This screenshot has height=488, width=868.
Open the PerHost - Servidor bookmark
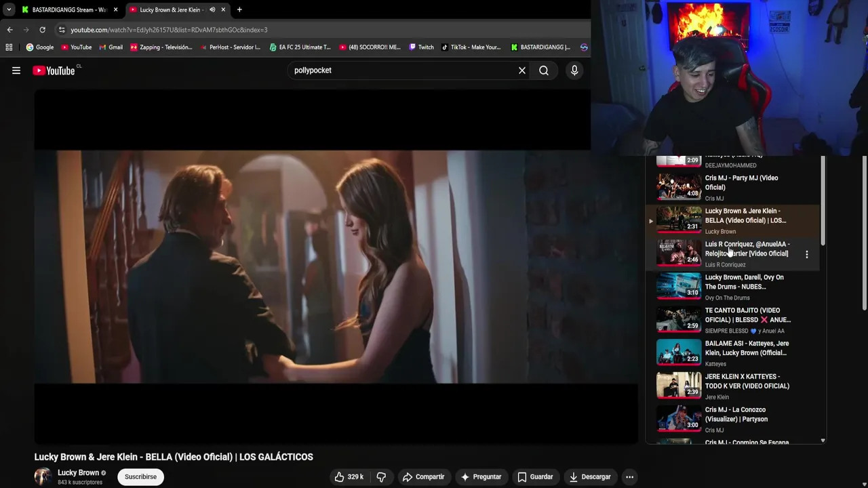point(231,47)
